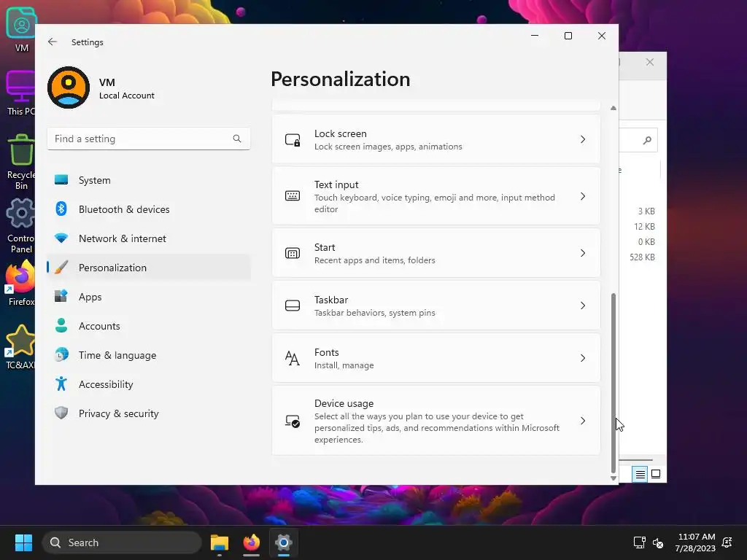This screenshot has height=560, width=747.
Task: Open Firefox from the taskbar
Action: pyautogui.click(x=252, y=542)
